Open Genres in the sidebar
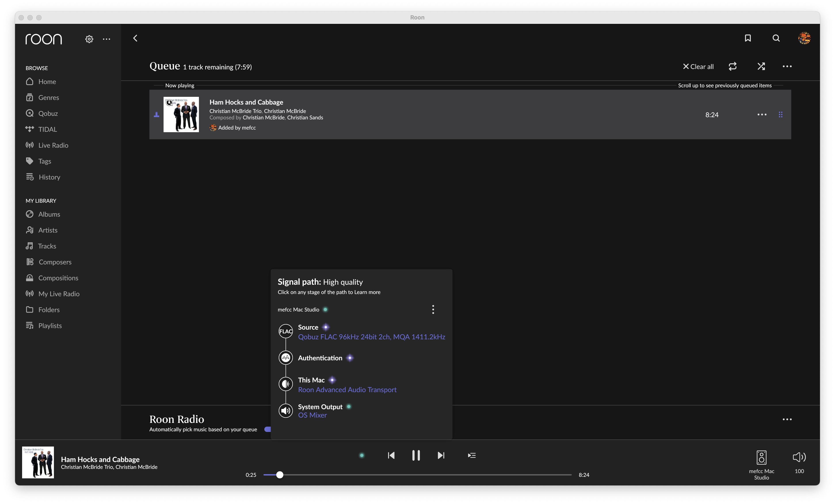Image resolution: width=835 pixels, height=504 pixels. [42, 98]
